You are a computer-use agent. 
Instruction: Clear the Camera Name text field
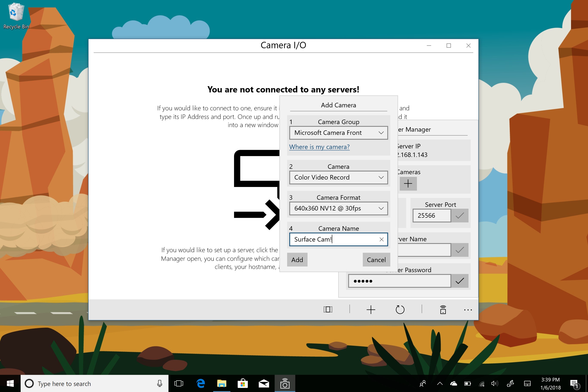point(381,239)
